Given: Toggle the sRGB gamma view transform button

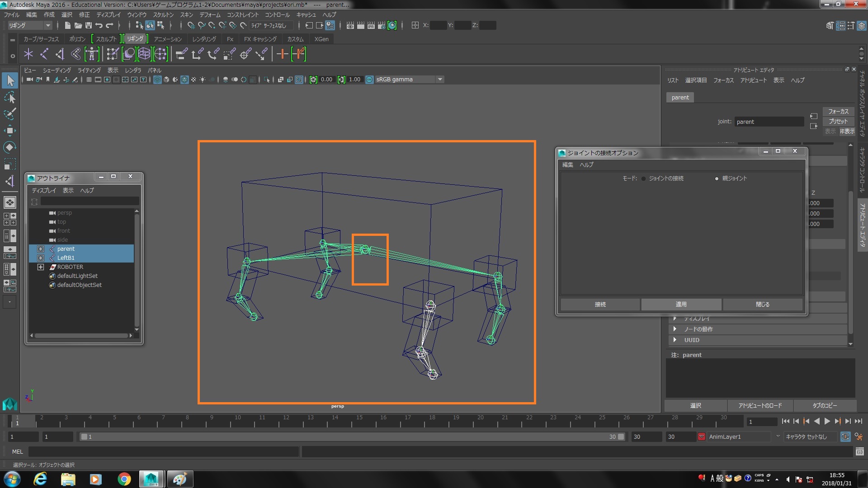Looking at the screenshot, I should [x=369, y=80].
